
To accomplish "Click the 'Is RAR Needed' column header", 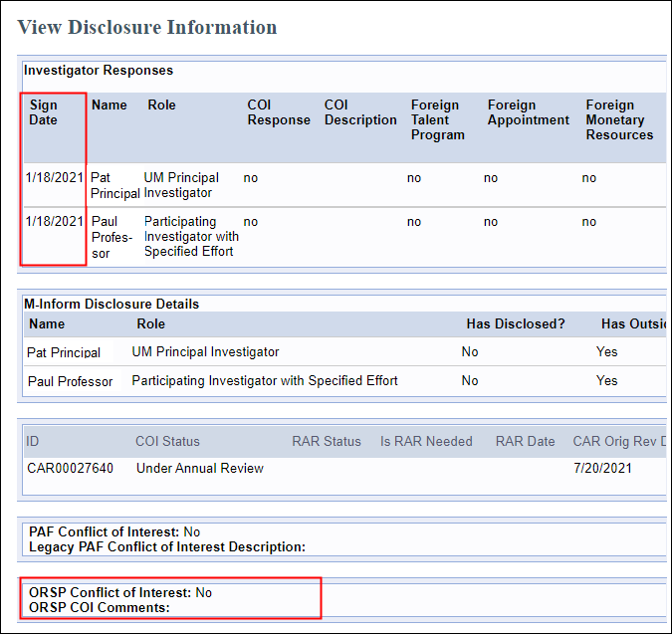I will tap(426, 442).
